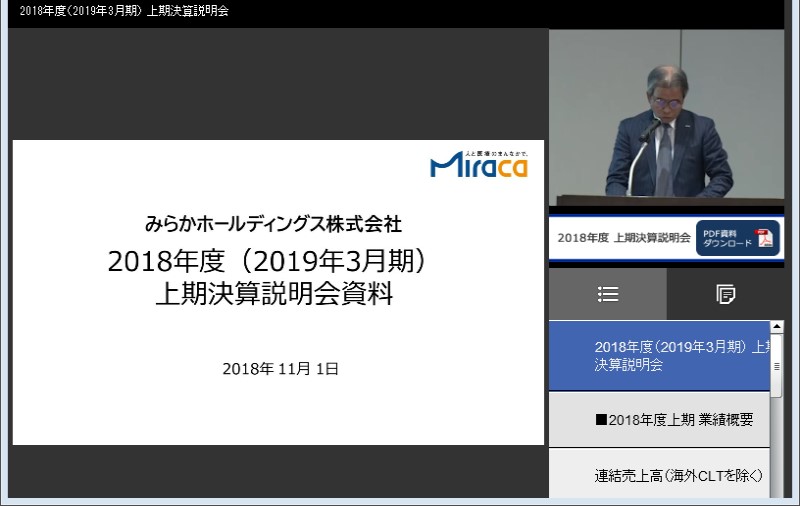Viewport: 800px width, 506px height.
Task: Click the slide date 2018年 11月 1日
Action: [281, 368]
